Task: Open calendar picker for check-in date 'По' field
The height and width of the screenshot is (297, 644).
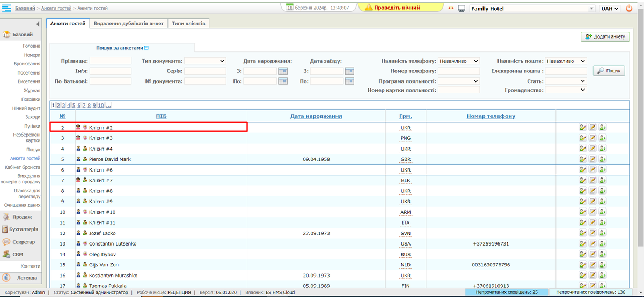Action: click(x=349, y=81)
